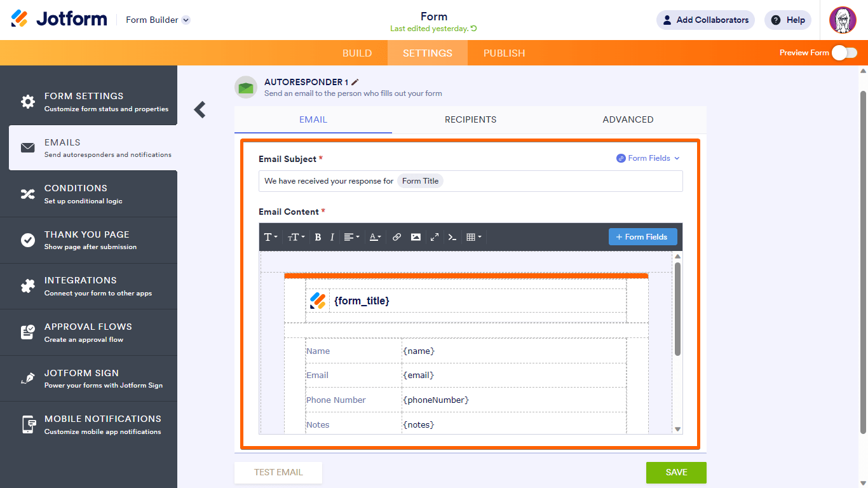Rename Autoresponder 1 with pencil icon

pyautogui.click(x=355, y=82)
